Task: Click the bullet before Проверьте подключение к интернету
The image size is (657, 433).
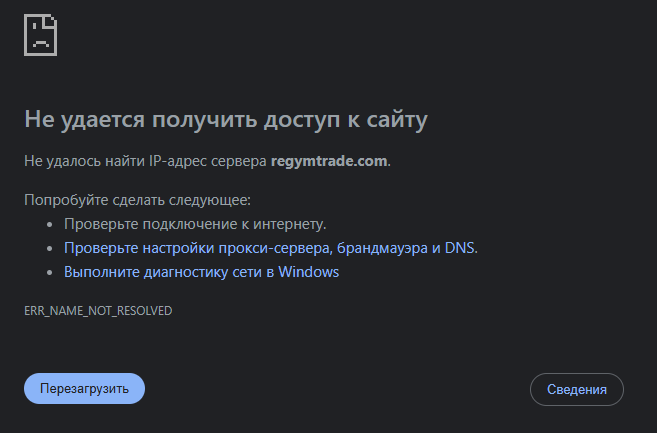Action: pos(50,224)
